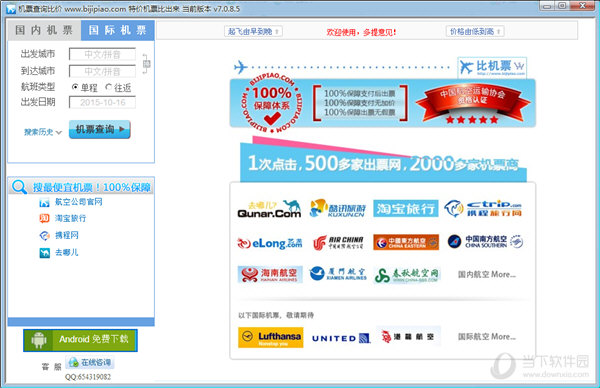This screenshot has width=600, height=388.
Task: Open 在线咨询 customer service chat
Action: coord(90,362)
